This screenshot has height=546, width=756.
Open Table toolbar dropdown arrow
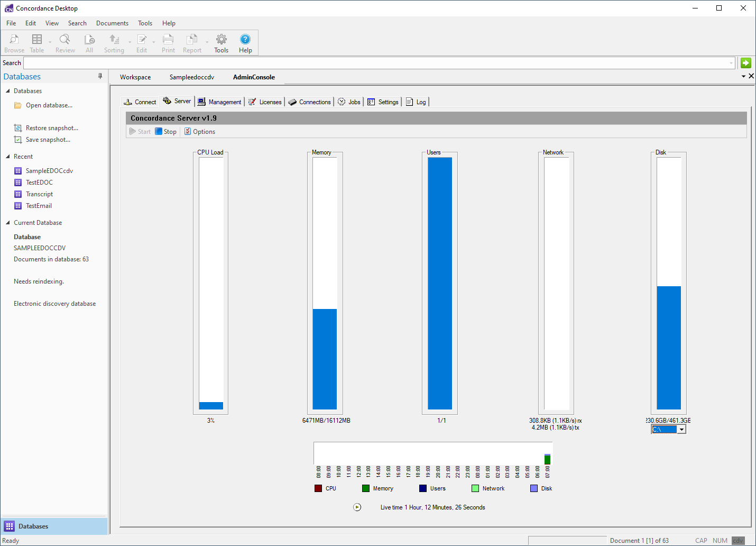point(50,42)
